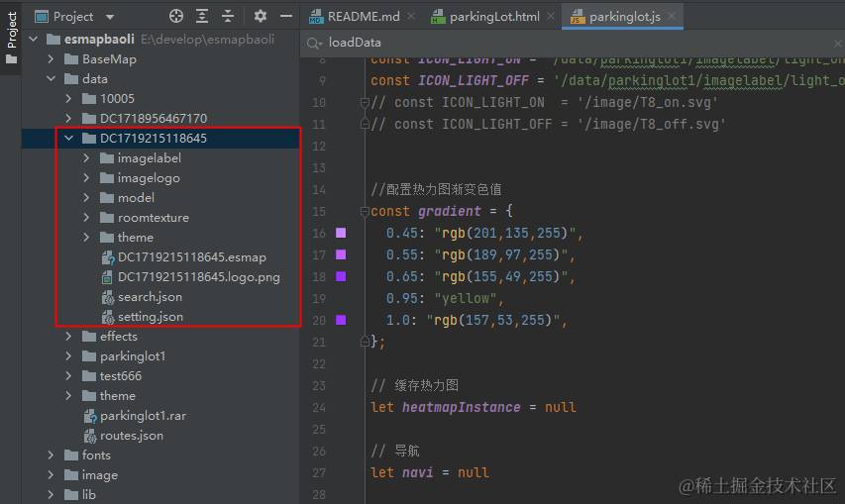Click the search.json file icon
The width and height of the screenshot is (845, 504).
tap(108, 297)
